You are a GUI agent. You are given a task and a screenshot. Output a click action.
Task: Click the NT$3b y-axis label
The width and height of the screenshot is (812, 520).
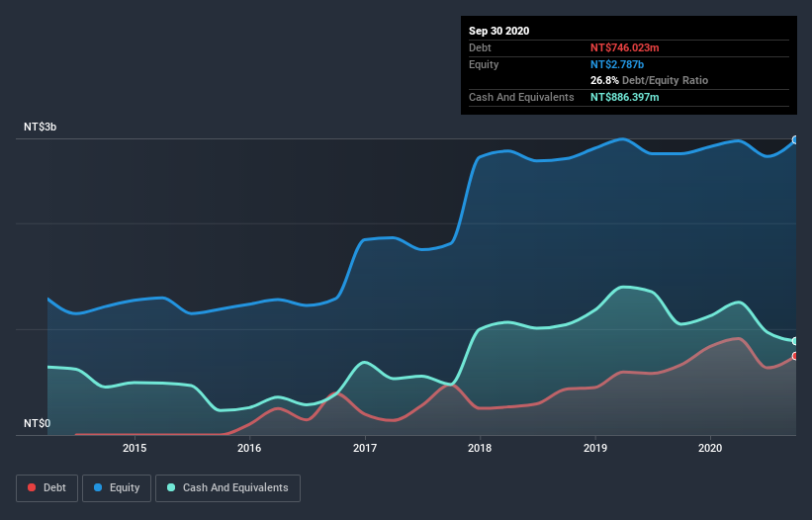40,127
